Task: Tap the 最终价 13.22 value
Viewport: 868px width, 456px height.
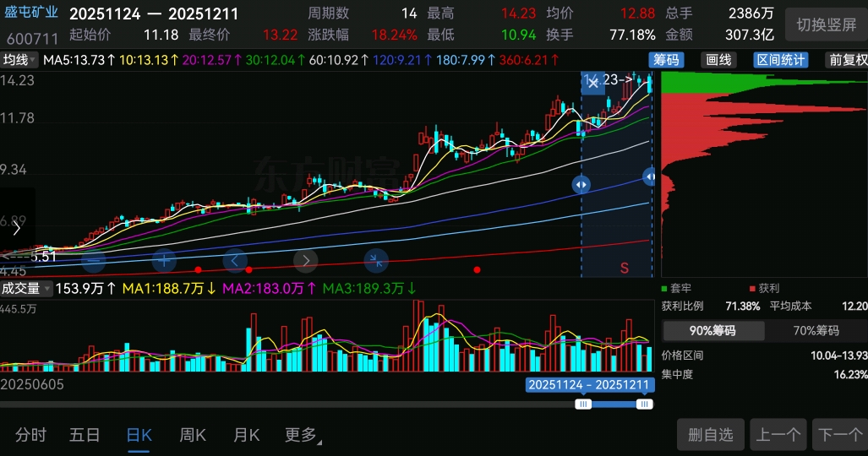Action: click(280, 35)
